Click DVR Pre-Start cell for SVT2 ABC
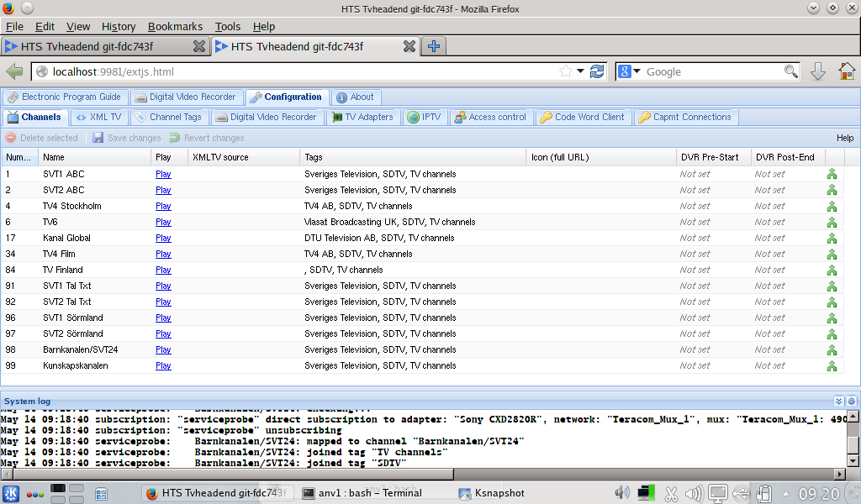The width and height of the screenshot is (861, 504). [713, 191]
